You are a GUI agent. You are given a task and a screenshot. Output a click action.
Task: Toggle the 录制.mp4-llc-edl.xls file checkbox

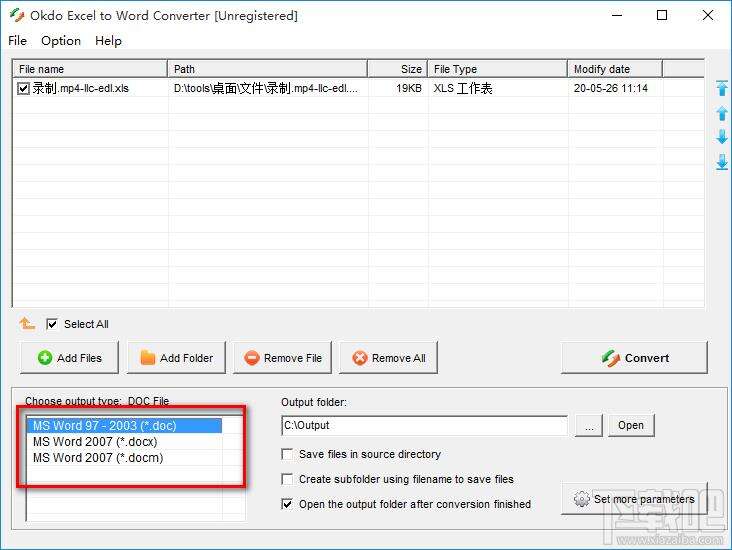click(23, 88)
